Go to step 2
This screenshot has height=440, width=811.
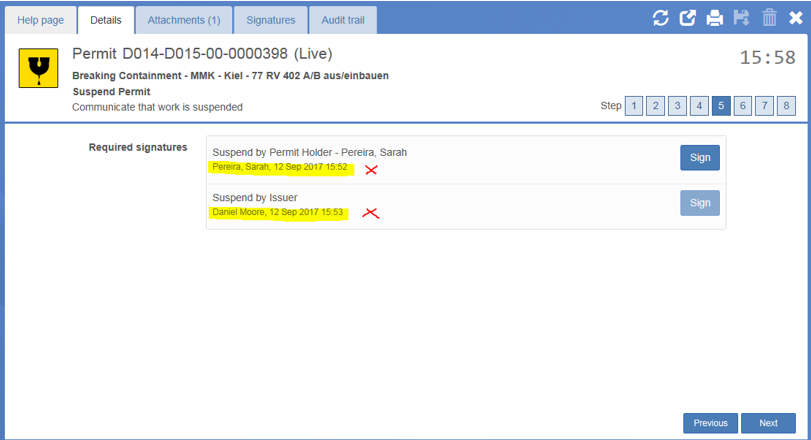click(655, 106)
